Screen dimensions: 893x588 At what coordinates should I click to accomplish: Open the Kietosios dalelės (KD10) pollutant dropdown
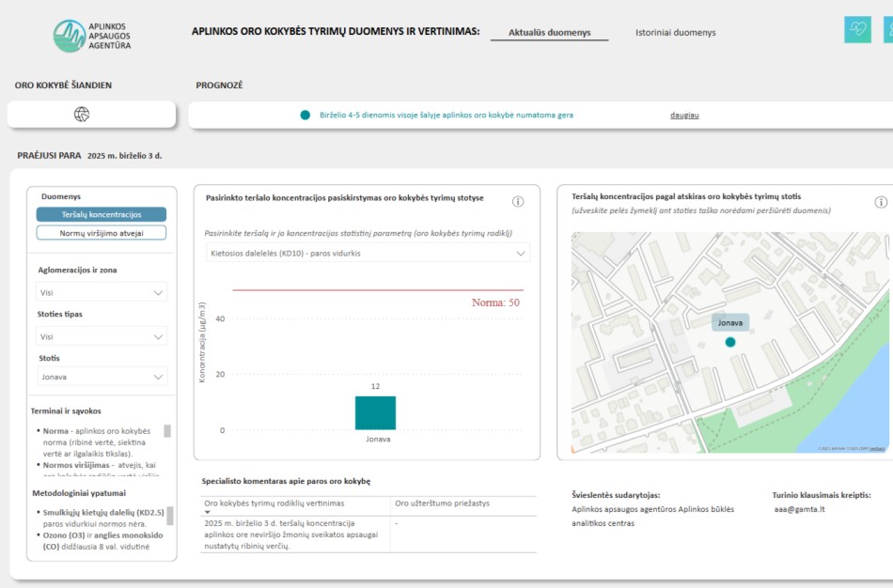tap(368, 254)
